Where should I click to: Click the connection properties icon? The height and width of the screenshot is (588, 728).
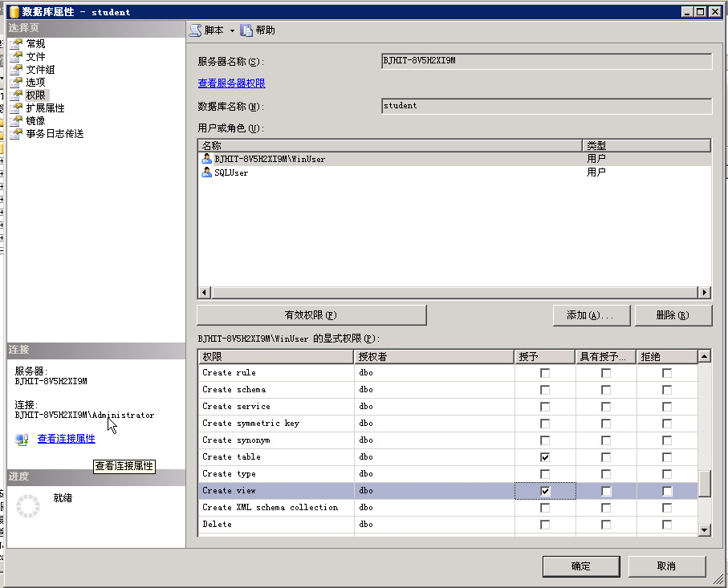coord(22,439)
